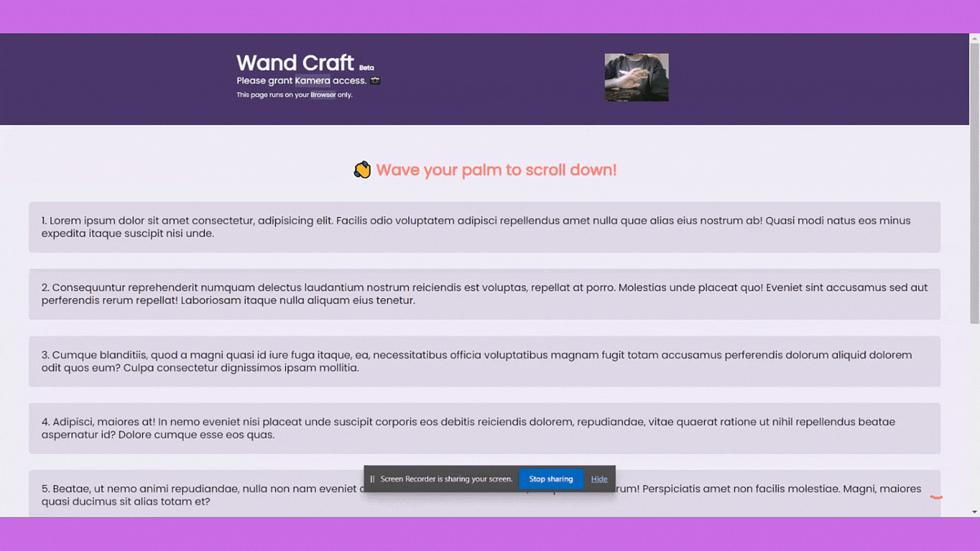Image resolution: width=980 pixels, height=551 pixels.
Task: Click the Beta badge beside Wand Craft
Action: click(366, 68)
